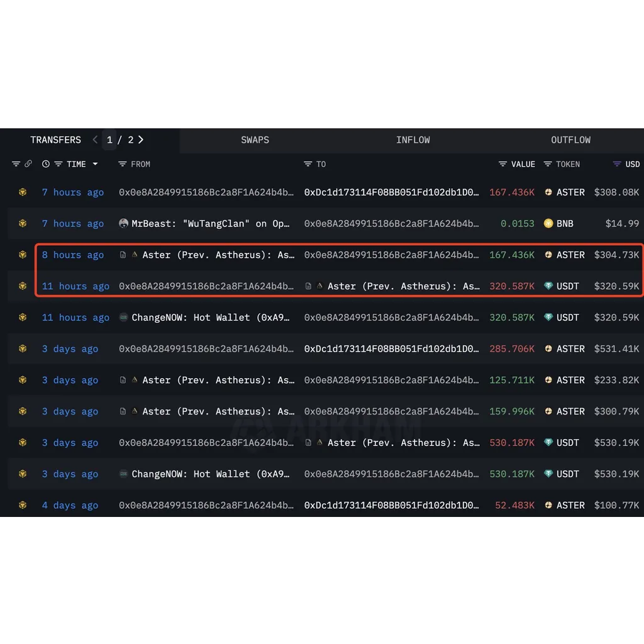Click the $14.99 USD amount
This screenshot has height=644, width=644.
point(622,223)
